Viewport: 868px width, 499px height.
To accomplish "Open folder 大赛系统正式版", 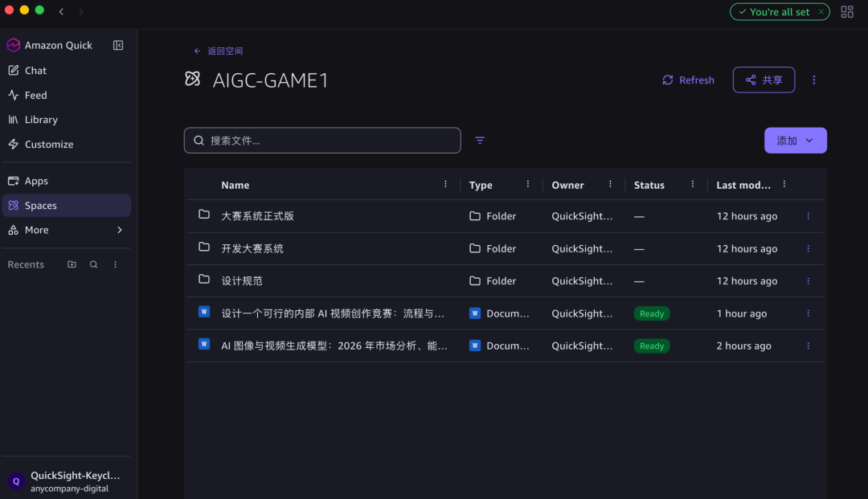I will pyautogui.click(x=257, y=216).
